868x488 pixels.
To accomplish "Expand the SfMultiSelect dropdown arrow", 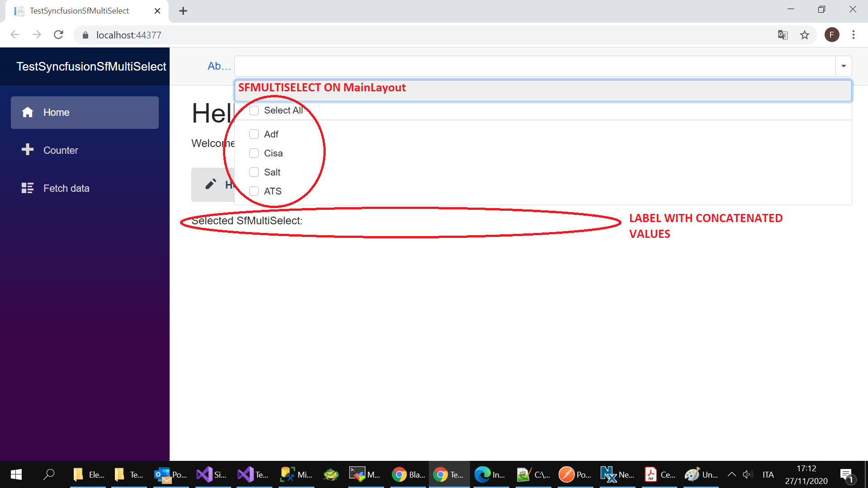I will 843,66.
